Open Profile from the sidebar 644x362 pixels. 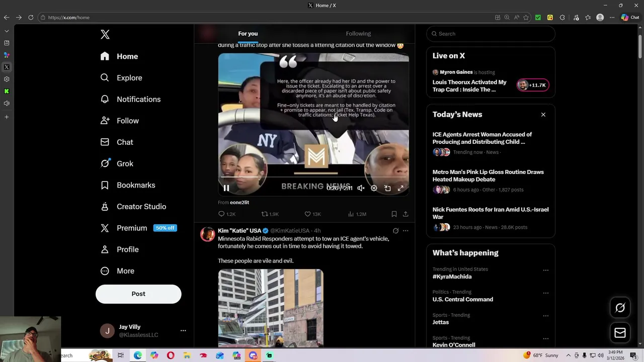(x=120, y=249)
